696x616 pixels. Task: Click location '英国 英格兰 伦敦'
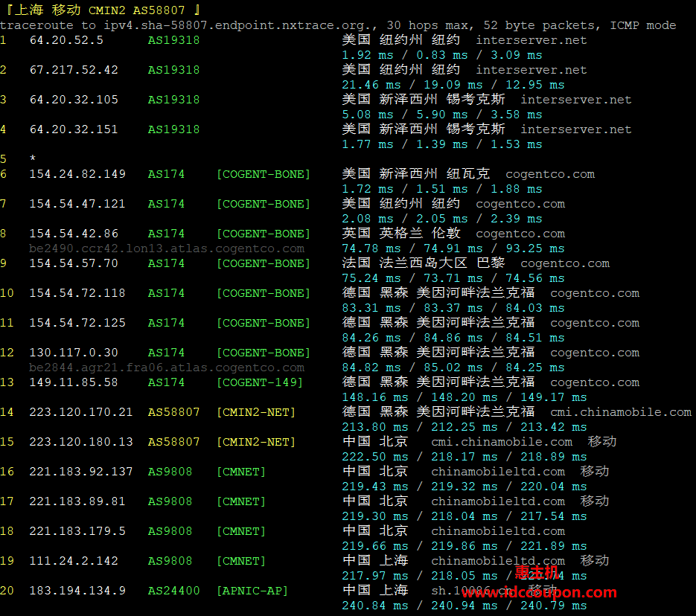coord(401,234)
